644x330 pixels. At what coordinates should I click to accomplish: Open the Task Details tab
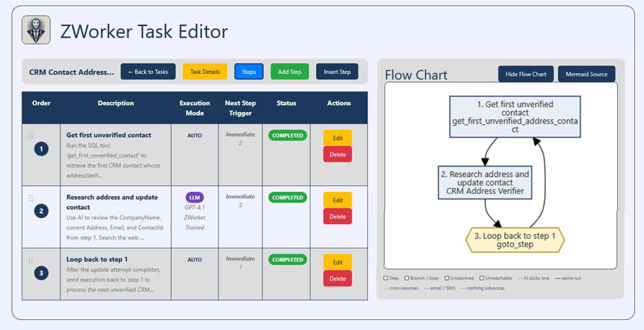tap(205, 71)
